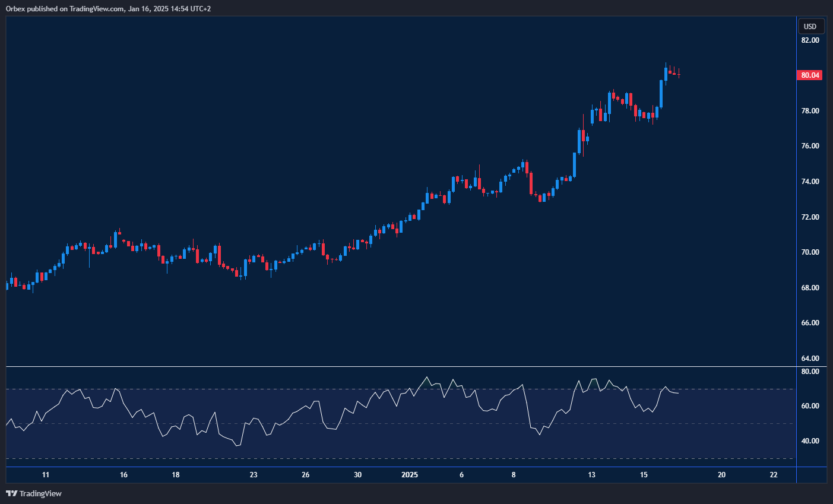The height and width of the screenshot is (504, 833).
Task: Open the USD currency selector
Action: [810, 26]
